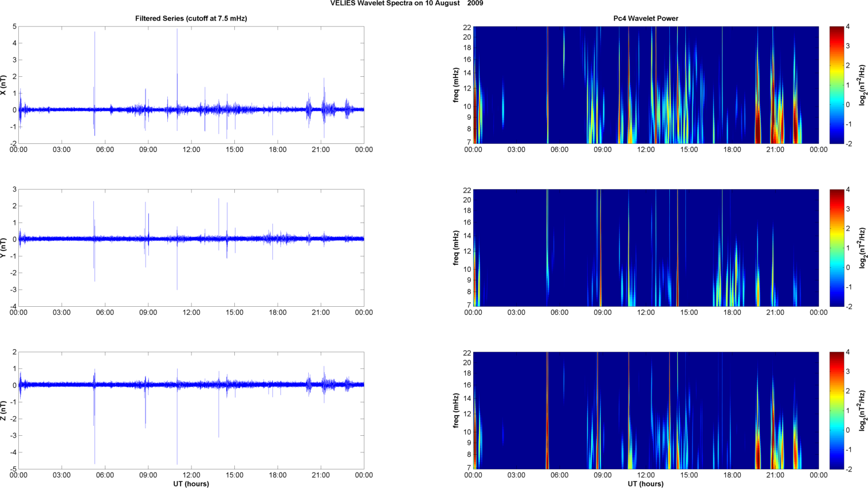Click the middle wavelet plot's colorbar

tap(836, 248)
